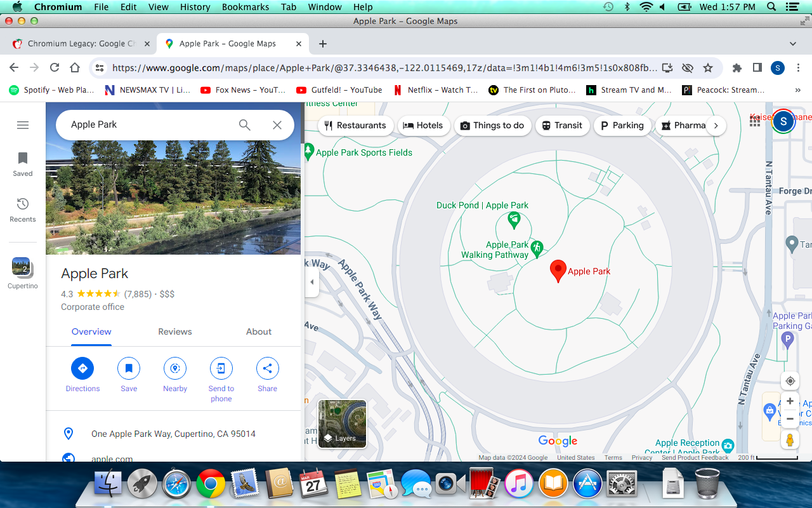Search Nearby places
Image resolution: width=812 pixels, height=508 pixels.
pyautogui.click(x=175, y=375)
